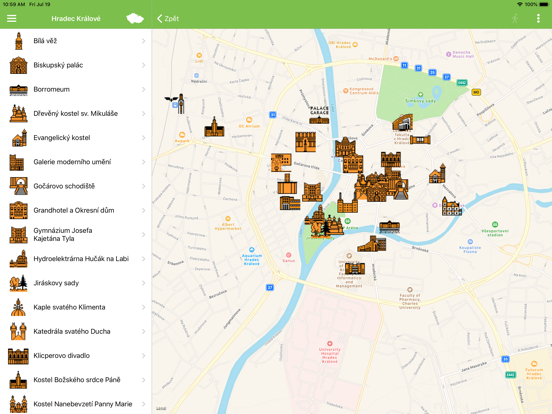Open Galerie moderního umění list entry
Viewport: 552px width, 414px height.
76,162
